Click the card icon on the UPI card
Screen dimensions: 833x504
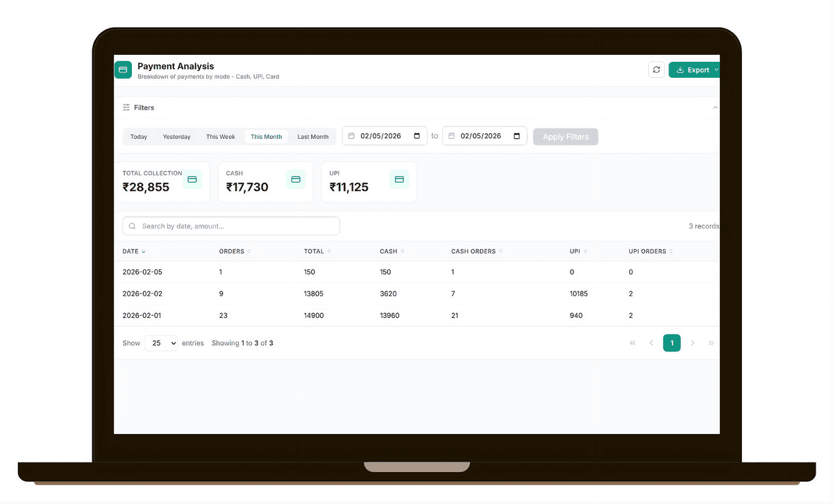point(399,179)
